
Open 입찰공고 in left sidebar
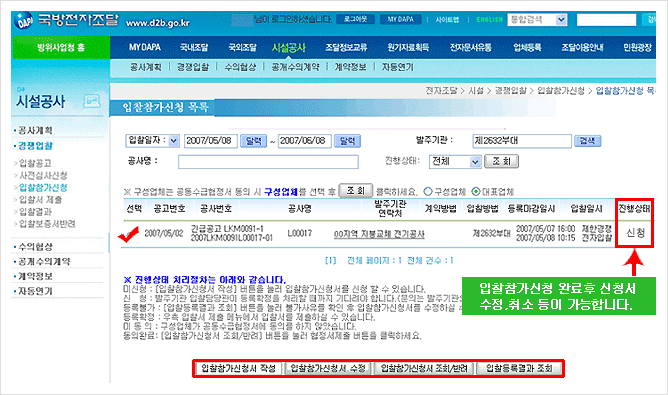click(35, 163)
